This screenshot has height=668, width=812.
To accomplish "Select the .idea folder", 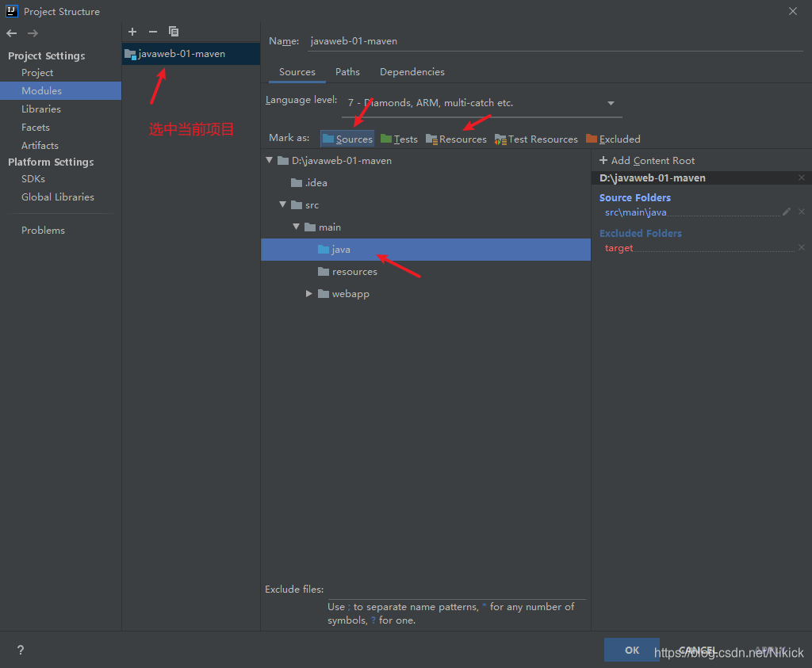I will click(x=309, y=183).
